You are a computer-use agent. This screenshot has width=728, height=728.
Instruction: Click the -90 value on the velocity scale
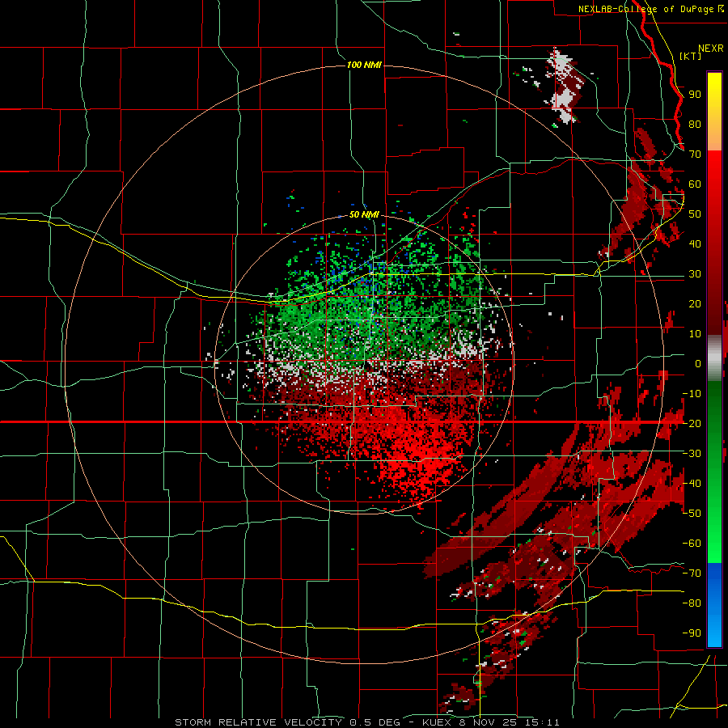(692, 633)
